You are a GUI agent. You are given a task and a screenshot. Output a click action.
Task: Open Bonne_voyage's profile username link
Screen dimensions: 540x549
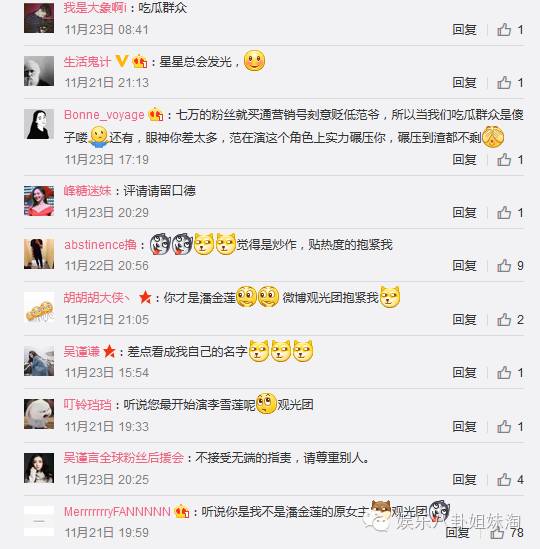click(104, 114)
